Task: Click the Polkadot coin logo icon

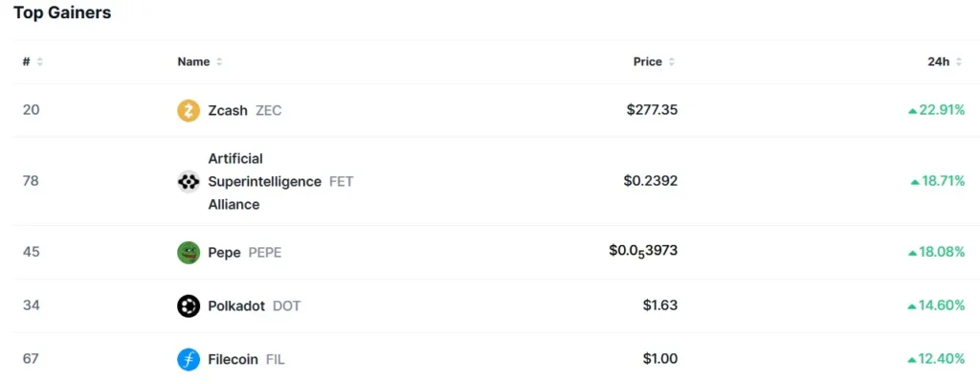Action: point(189,306)
